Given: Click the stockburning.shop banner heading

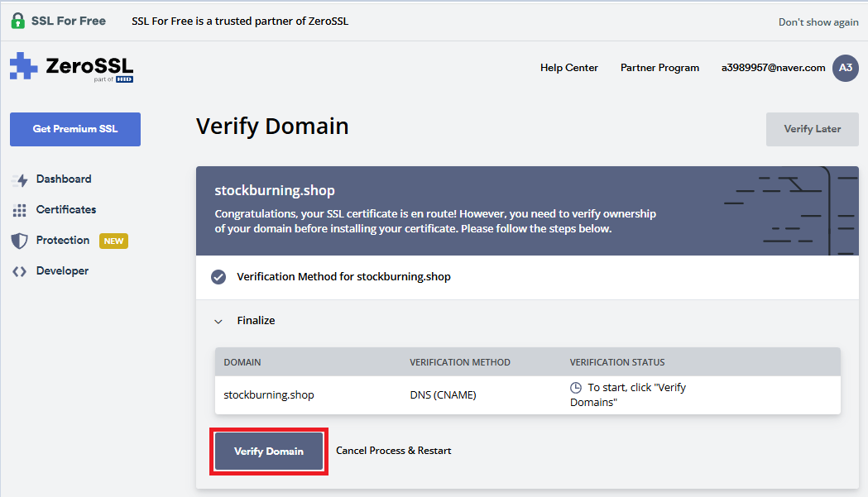Looking at the screenshot, I should [275, 190].
